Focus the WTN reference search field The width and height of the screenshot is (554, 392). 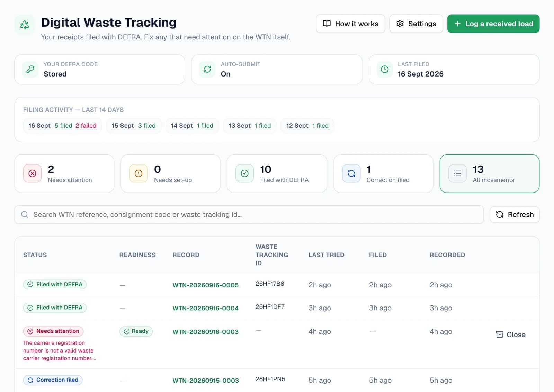[x=249, y=215]
